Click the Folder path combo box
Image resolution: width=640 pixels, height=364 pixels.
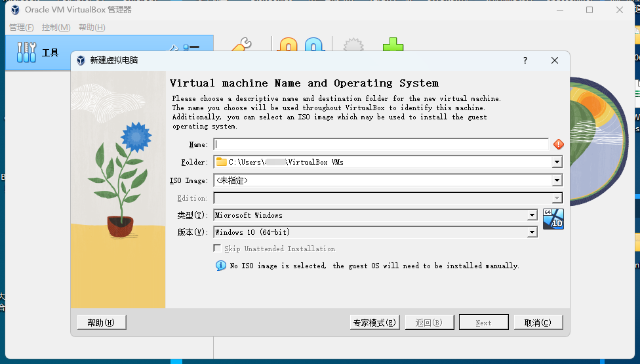pyautogui.click(x=388, y=163)
